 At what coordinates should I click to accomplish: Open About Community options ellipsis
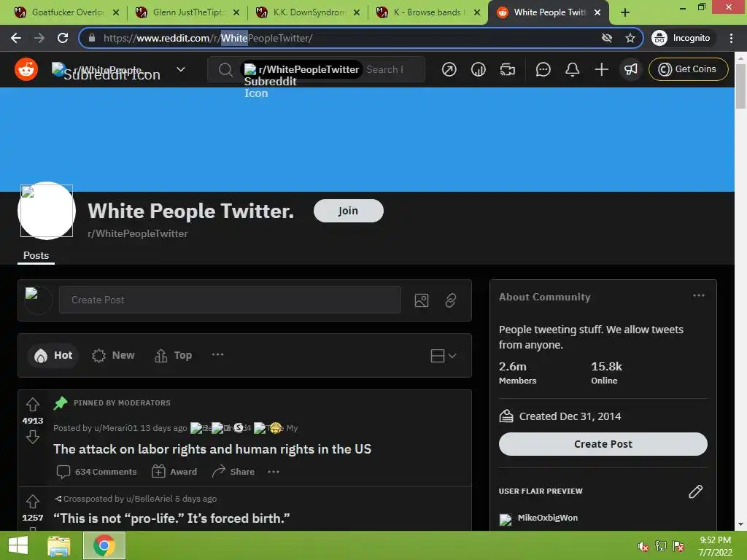pos(698,296)
